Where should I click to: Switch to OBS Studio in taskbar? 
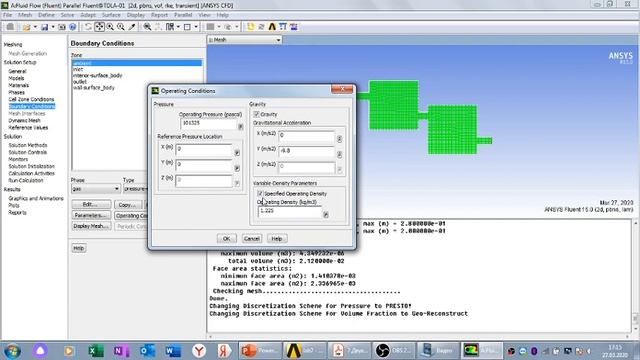point(393,351)
